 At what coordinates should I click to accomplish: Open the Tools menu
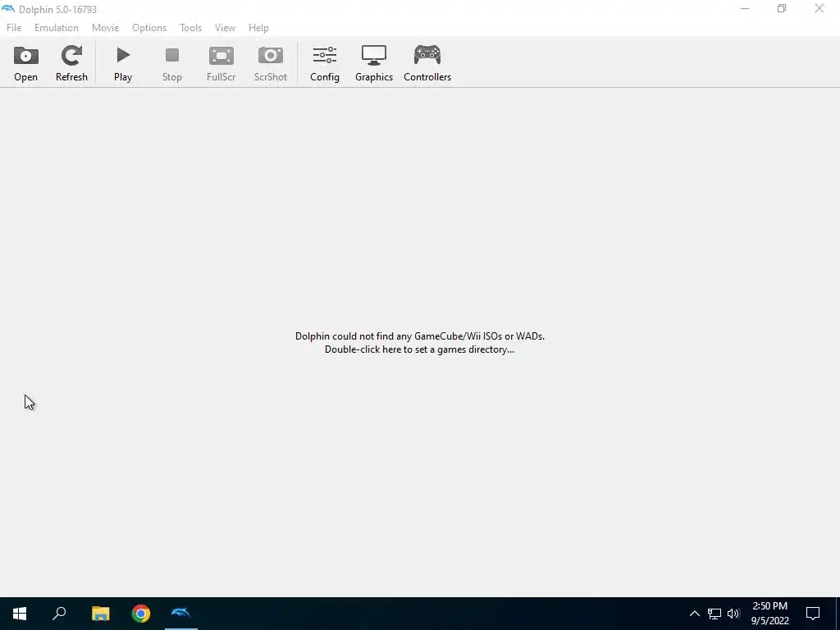point(190,28)
